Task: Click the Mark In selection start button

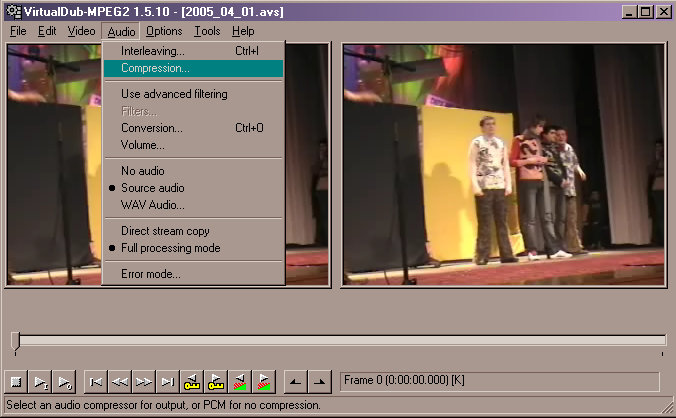Action: point(295,381)
